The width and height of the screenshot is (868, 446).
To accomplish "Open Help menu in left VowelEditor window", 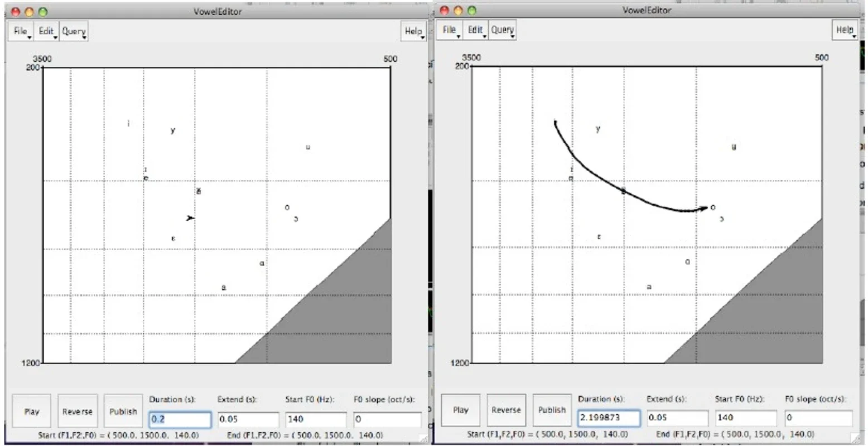I will coord(413,31).
